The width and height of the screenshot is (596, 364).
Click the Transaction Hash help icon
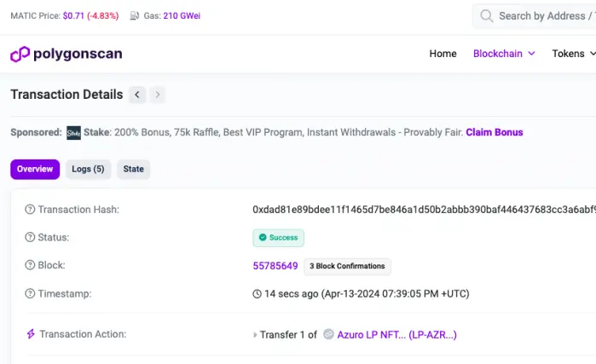coord(30,210)
